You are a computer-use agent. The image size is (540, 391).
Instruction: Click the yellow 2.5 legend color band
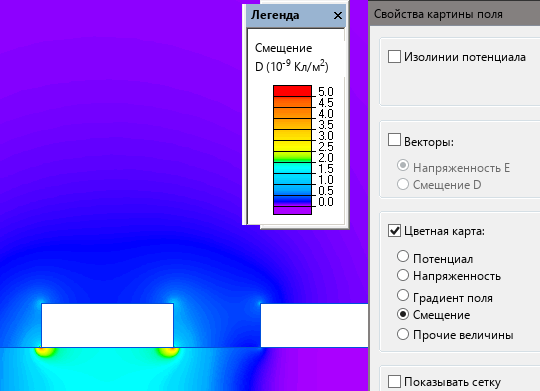(292, 146)
